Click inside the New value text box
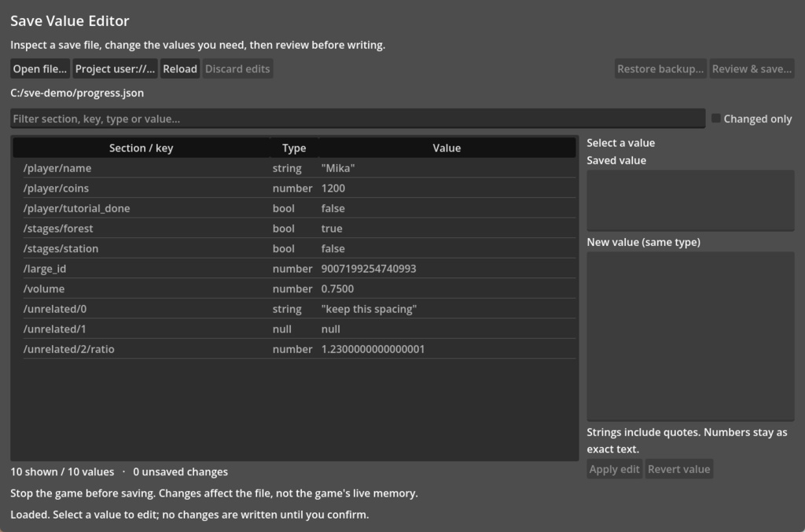805x532 pixels. click(690, 336)
